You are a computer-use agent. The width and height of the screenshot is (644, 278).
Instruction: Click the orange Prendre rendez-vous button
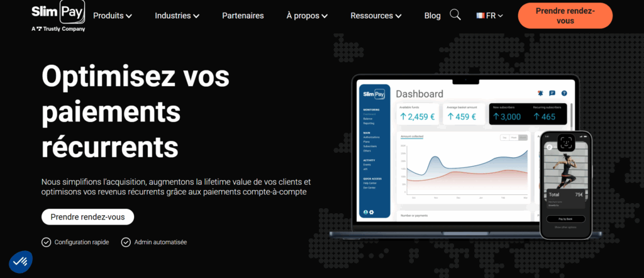click(565, 16)
